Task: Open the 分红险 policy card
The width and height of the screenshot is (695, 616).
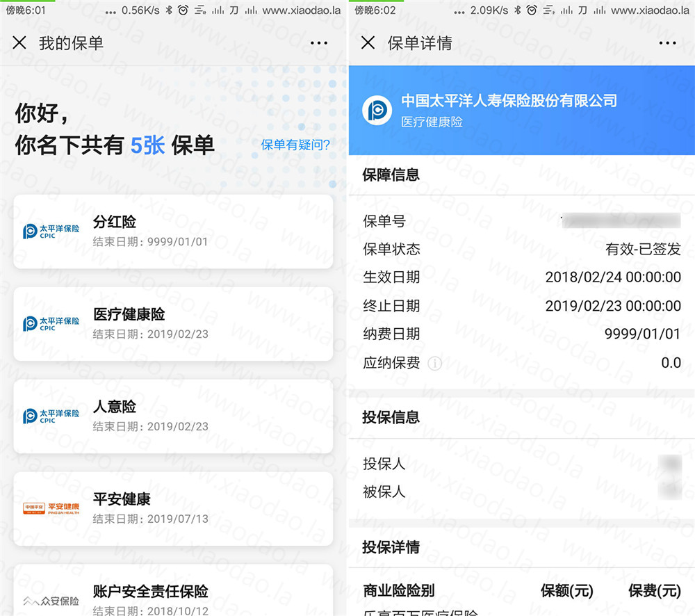Action: 173,232
